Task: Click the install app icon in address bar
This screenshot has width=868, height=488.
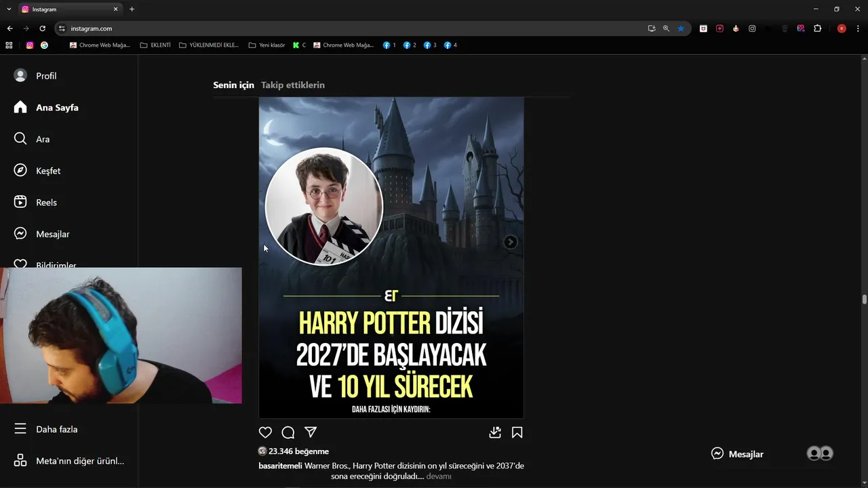Action: (x=652, y=28)
